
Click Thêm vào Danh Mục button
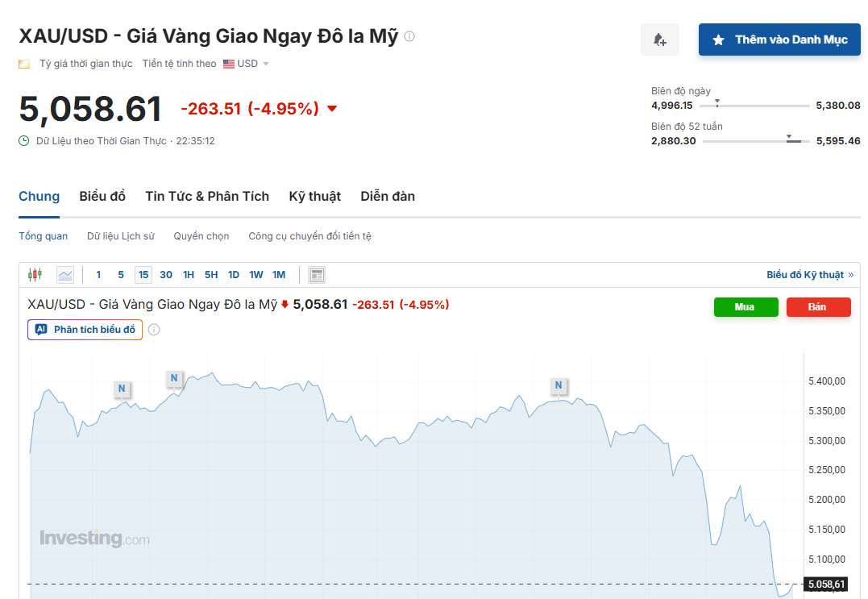coord(779,40)
